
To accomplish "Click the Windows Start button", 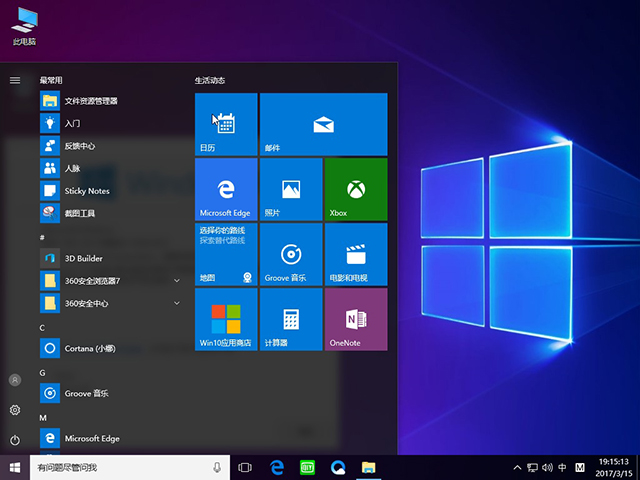I will point(15,467).
